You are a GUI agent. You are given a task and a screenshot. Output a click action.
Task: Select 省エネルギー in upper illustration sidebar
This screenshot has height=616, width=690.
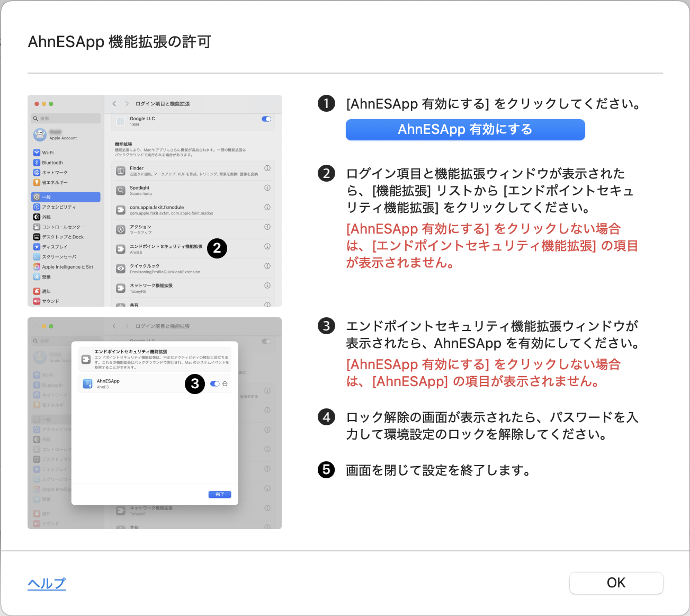[x=66, y=182]
